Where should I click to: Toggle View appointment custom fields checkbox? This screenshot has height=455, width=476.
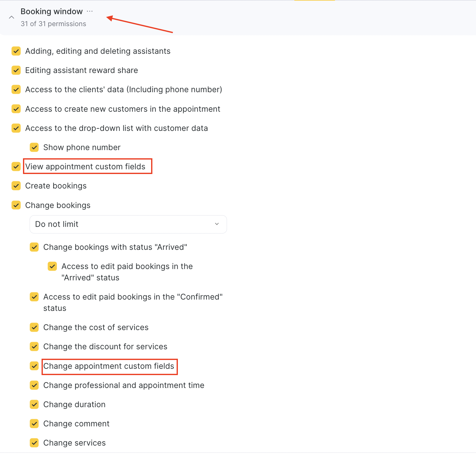pyautogui.click(x=16, y=166)
